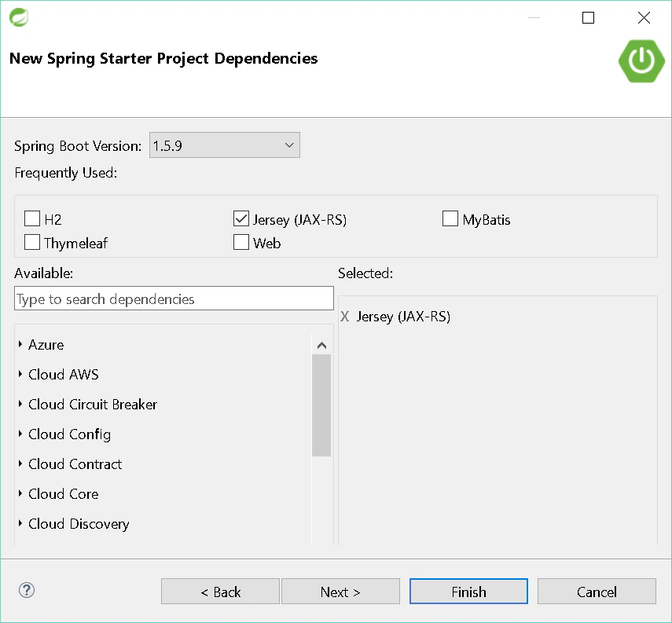Maximize the dialog window
The height and width of the screenshot is (623, 672).
coord(588,17)
